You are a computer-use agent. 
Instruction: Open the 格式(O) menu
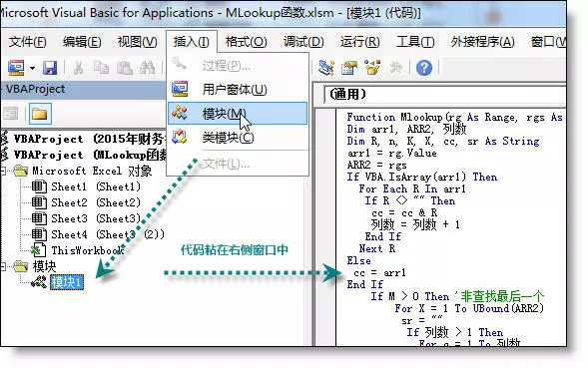coord(246,42)
